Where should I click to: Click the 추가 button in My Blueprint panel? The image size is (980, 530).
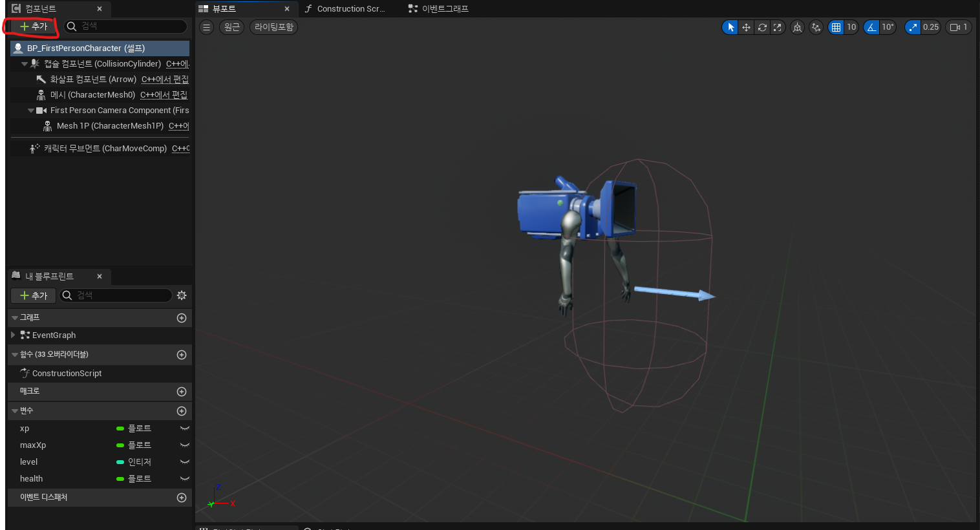[x=33, y=295]
